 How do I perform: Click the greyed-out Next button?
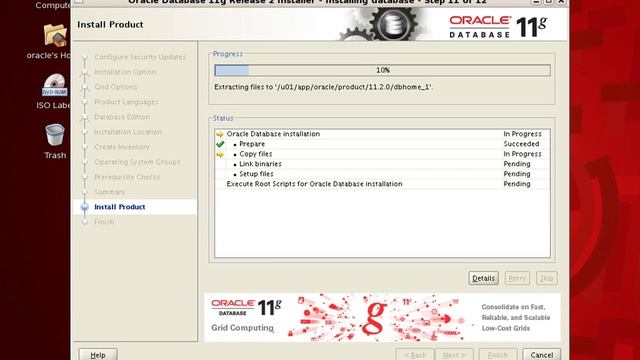click(454, 355)
